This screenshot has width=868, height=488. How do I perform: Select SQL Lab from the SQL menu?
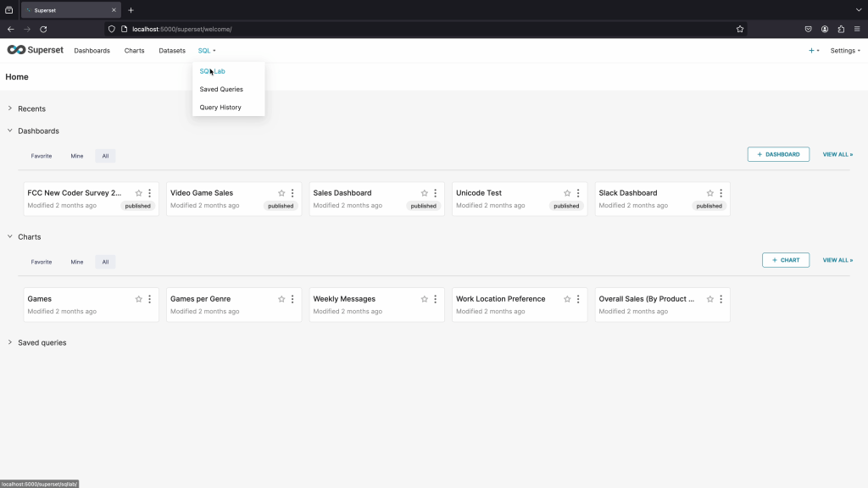[x=213, y=72]
